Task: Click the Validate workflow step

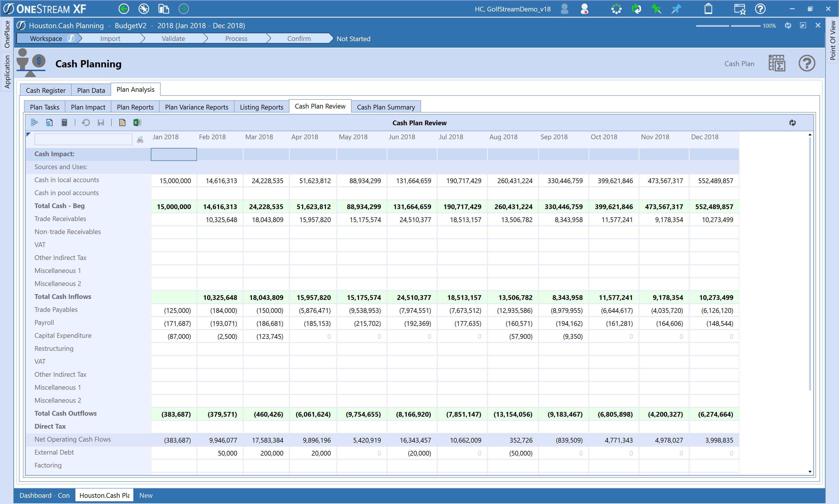Action: (173, 39)
